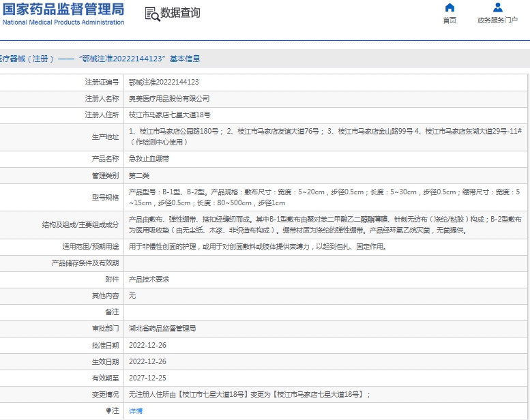Click registrant name 奥美医疗用品股份有限公司
This screenshot has height=420, width=530.
169,99
